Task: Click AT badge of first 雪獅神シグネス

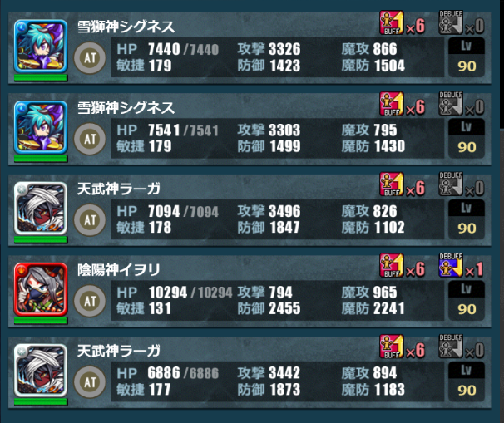Action: pos(90,58)
